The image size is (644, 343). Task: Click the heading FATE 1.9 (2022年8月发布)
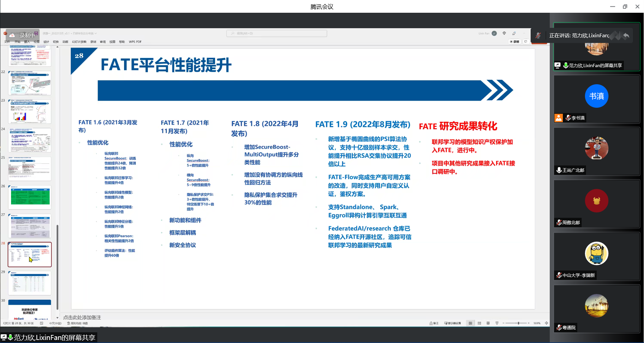click(x=363, y=125)
